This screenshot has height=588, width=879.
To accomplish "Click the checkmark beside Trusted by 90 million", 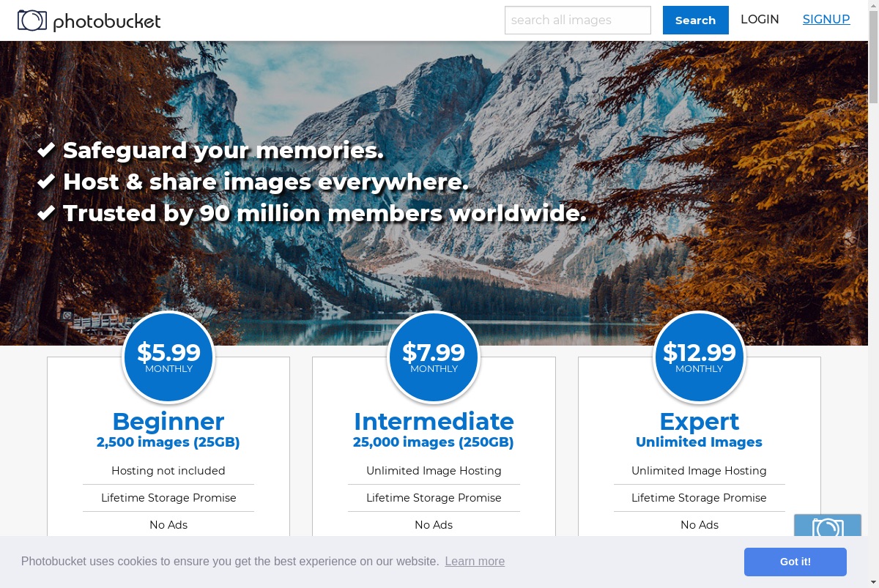I will coord(46,213).
